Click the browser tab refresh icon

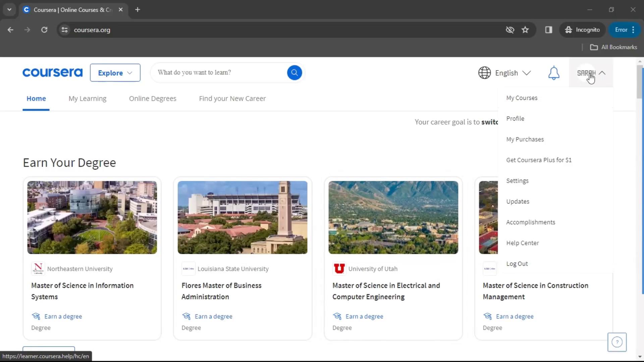(44, 29)
